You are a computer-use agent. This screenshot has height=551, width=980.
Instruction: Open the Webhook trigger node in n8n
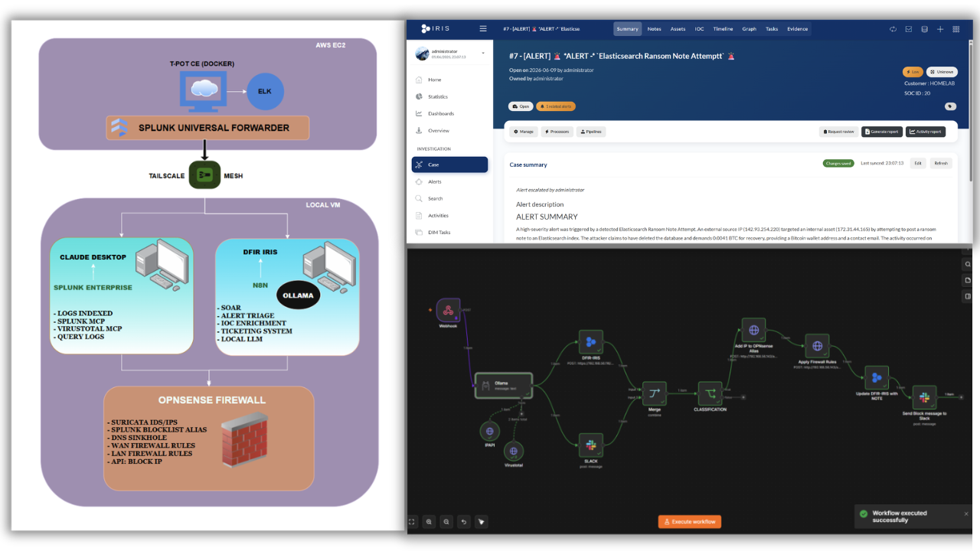(x=447, y=311)
